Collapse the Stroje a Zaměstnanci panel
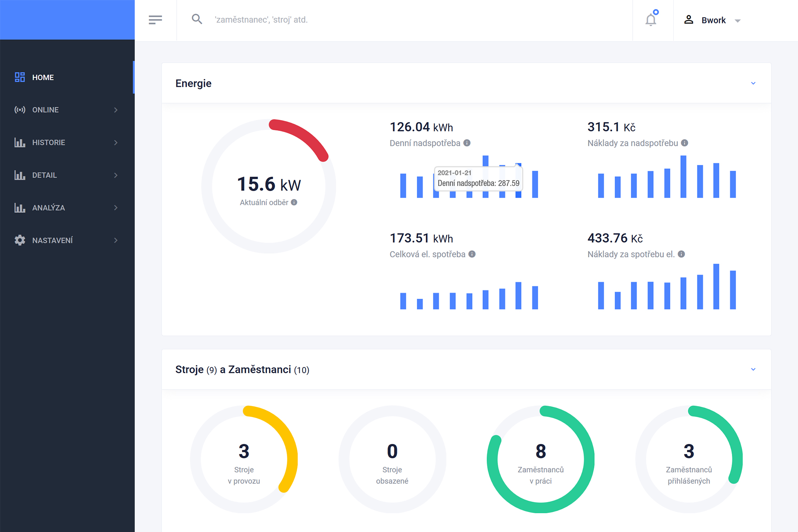The width and height of the screenshot is (798, 532). pyautogui.click(x=753, y=369)
